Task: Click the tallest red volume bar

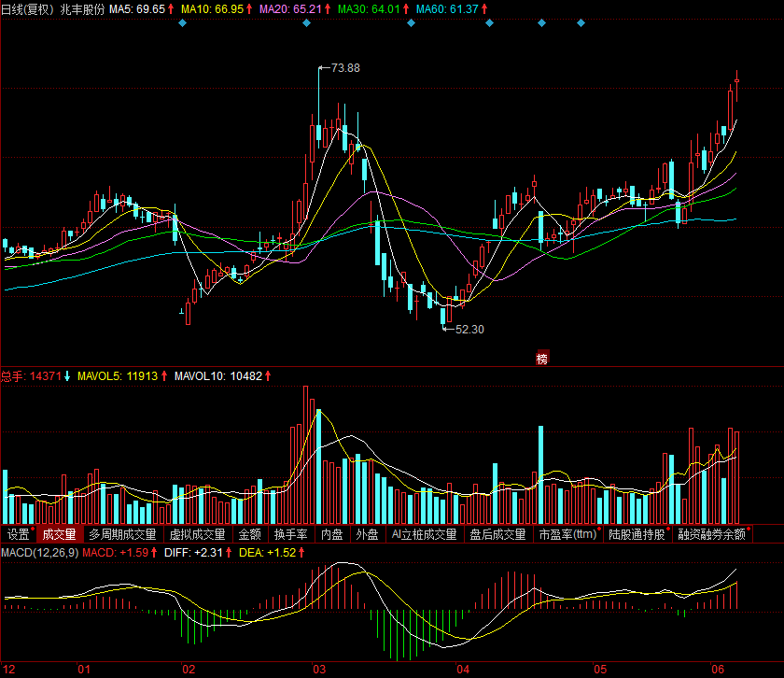Action: pos(305,455)
